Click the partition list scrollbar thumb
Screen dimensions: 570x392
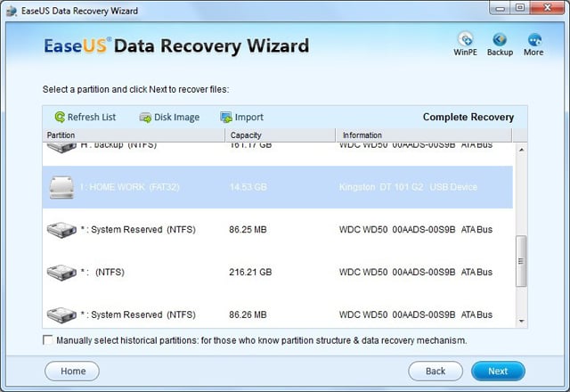point(521,261)
